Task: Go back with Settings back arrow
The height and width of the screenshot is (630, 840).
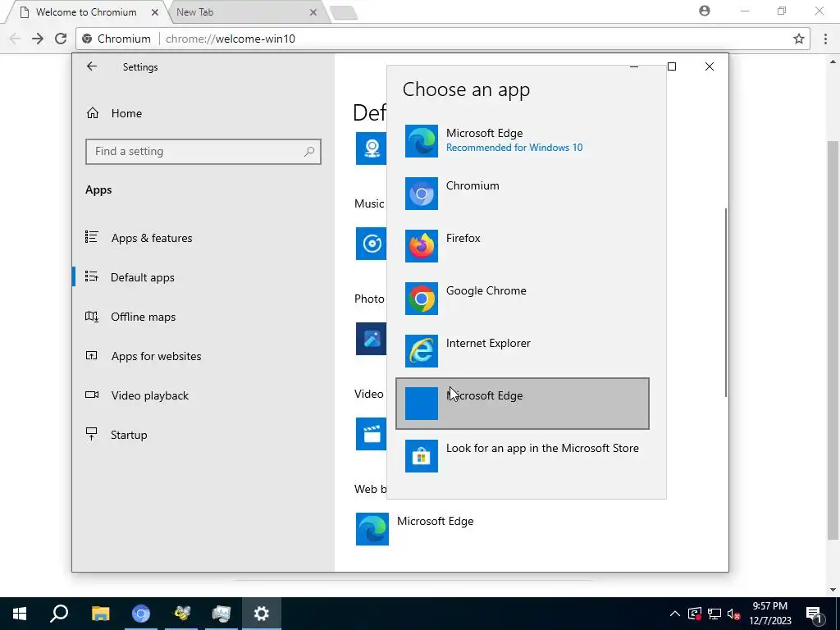Action: [92, 66]
